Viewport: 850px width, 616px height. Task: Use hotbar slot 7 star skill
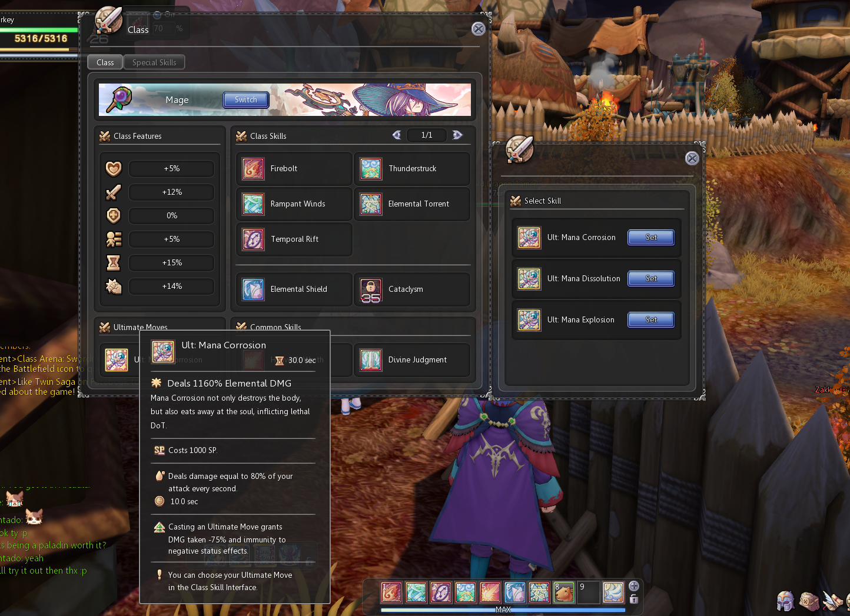[539, 592]
